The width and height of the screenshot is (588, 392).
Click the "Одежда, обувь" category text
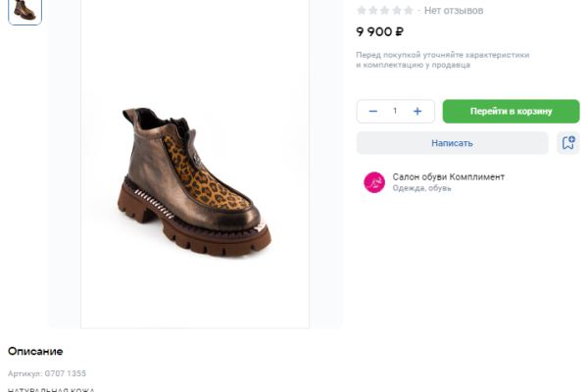422,188
